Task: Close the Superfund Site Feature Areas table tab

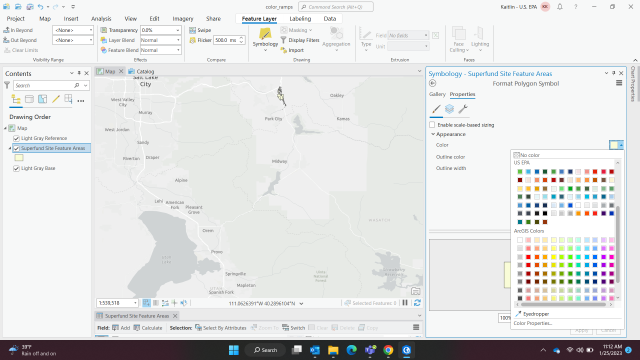Action: [175, 316]
